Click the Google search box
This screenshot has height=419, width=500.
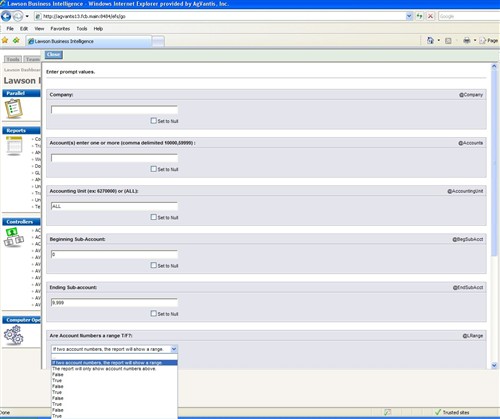tap(469, 16)
